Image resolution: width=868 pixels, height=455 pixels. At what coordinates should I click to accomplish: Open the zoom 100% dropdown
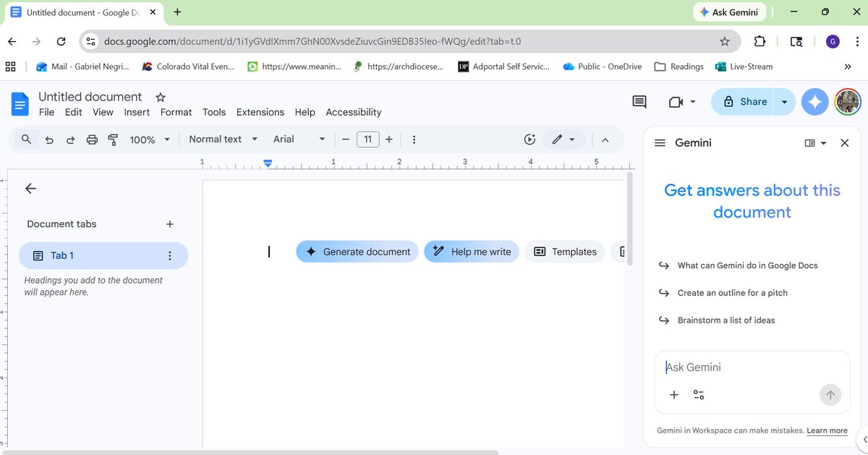[150, 140]
